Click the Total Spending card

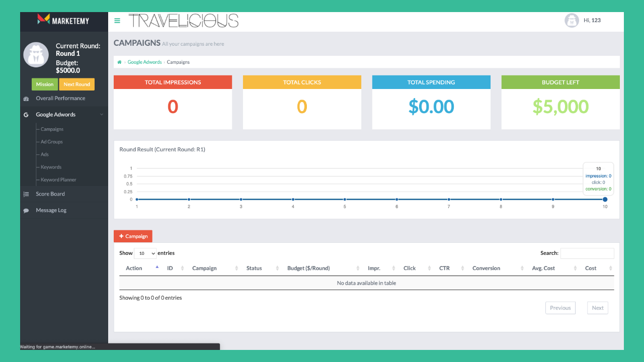(431, 102)
